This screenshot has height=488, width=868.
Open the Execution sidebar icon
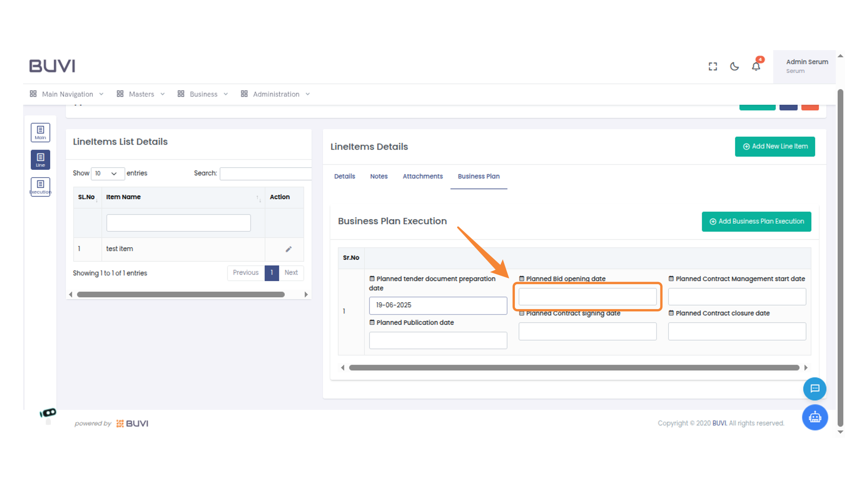tap(40, 187)
